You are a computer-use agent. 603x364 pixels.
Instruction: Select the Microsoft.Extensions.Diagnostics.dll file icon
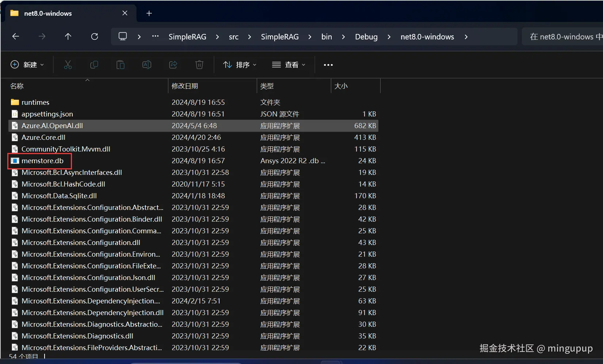pyautogui.click(x=15, y=336)
